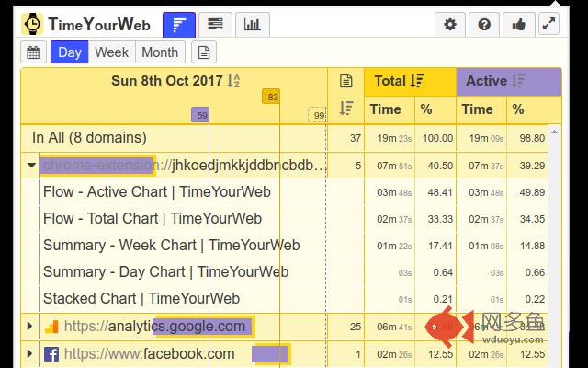Screen dimensions: 588x368
Task: Select the Week period
Action: pos(111,52)
